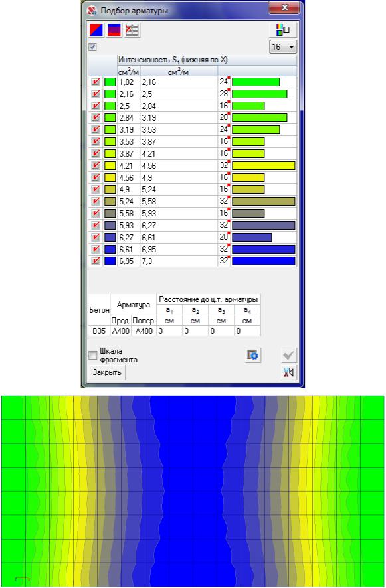
Task: Toggle the checkbox for row 5,93–6,27
Action: pyautogui.click(x=96, y=226)
